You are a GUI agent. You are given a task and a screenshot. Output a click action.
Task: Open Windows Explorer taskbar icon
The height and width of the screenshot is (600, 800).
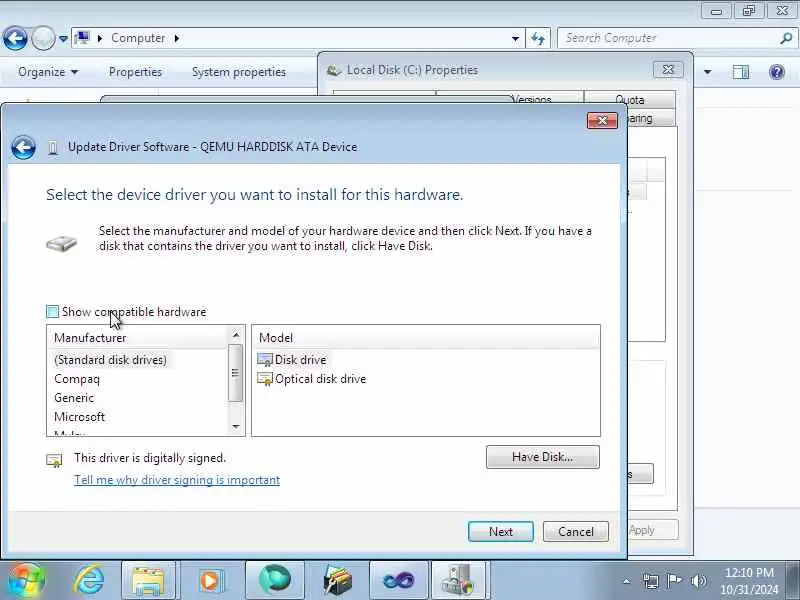[x=148, y=581]
